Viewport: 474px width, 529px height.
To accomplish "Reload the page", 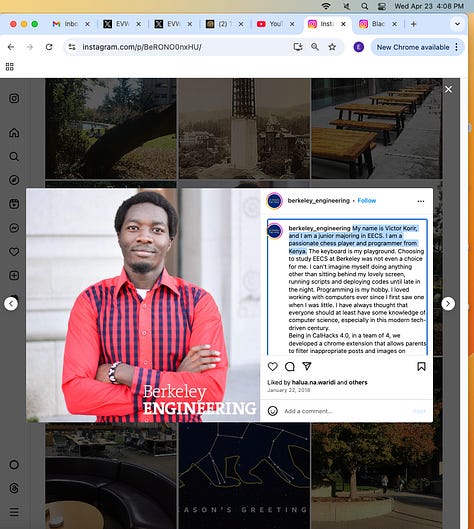I will (49, 47).
